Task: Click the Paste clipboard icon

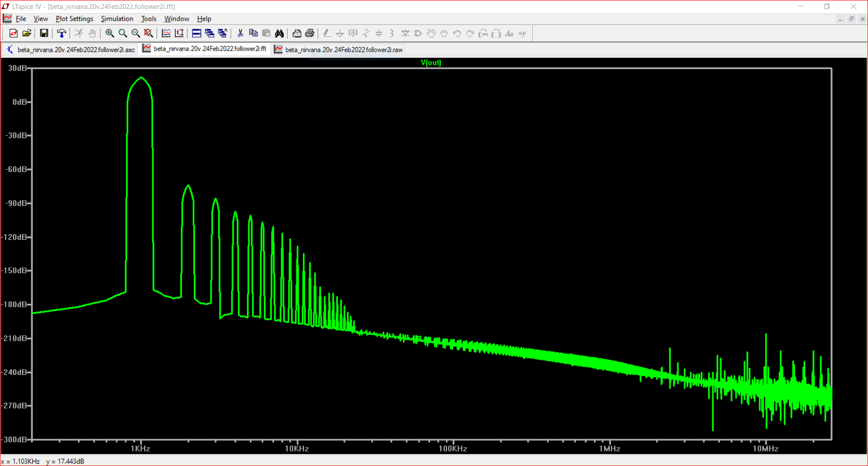Action: [x=266, y=33]
